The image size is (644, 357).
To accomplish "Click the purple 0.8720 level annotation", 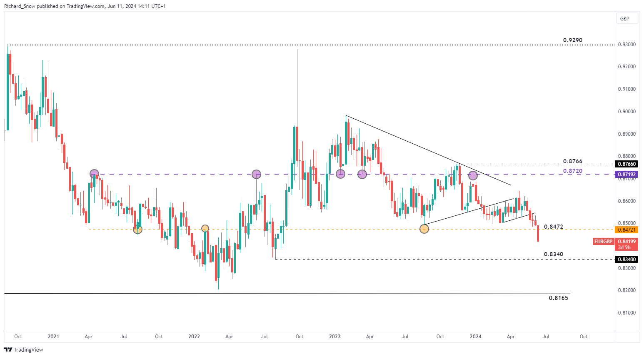I will click(573, 171).
